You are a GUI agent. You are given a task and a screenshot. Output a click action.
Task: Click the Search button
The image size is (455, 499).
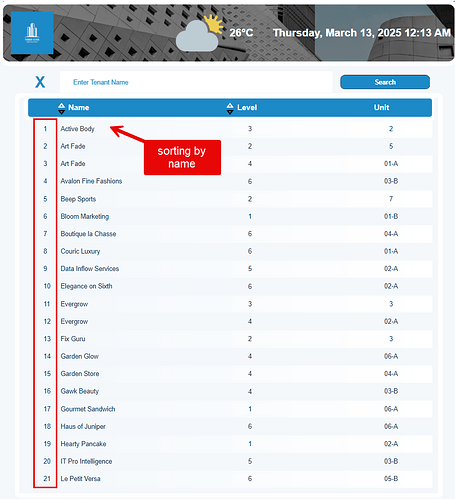(385, 82)
